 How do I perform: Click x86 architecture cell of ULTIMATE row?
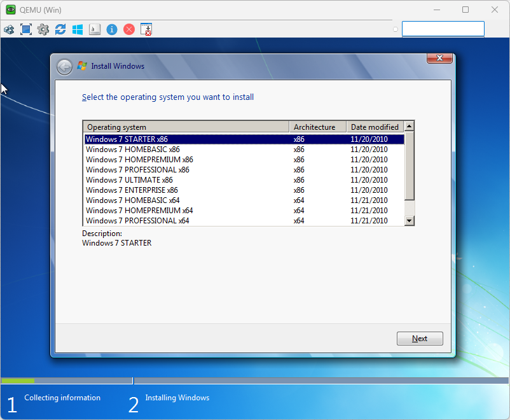(x=299, y=179)
